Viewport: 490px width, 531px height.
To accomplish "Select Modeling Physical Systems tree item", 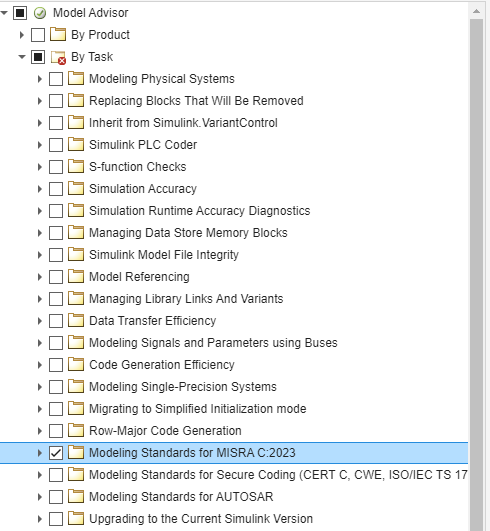I will [x=162, y=79].
